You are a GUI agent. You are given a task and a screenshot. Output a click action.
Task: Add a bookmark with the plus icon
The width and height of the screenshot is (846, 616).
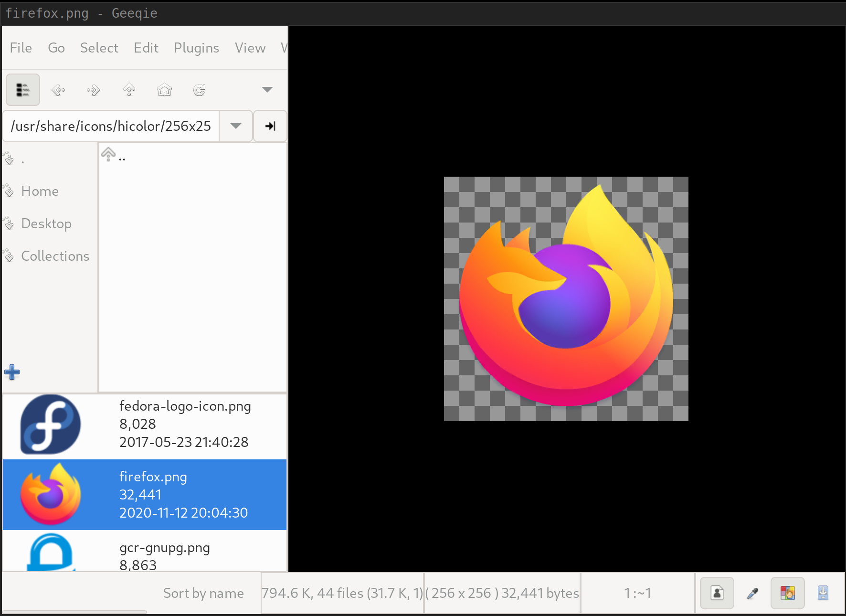(12, 372)
